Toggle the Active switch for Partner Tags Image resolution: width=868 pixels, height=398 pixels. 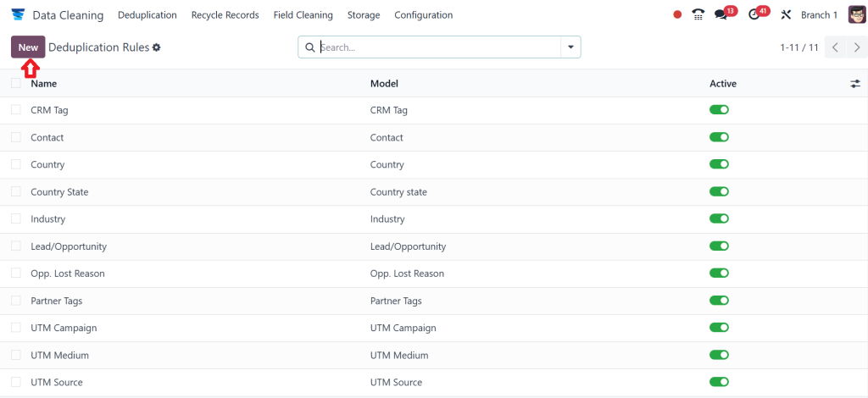point(719,300)
